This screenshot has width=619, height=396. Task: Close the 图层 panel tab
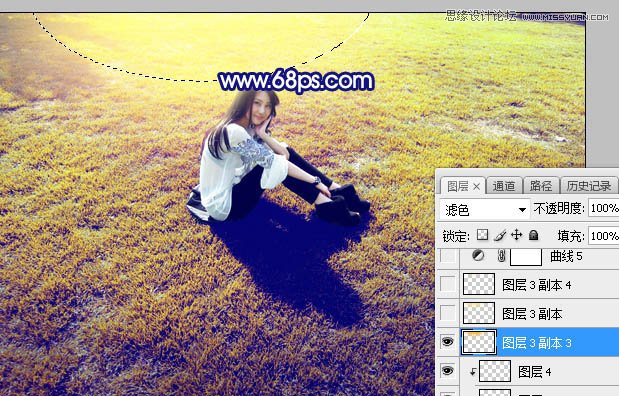[476, 186]
